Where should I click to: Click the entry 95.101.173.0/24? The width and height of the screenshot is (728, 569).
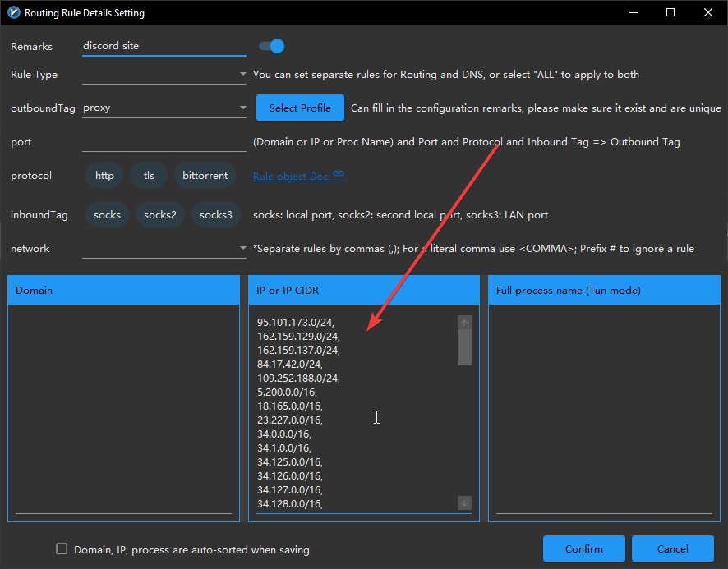pyautogui.click(x=295, y=322)
